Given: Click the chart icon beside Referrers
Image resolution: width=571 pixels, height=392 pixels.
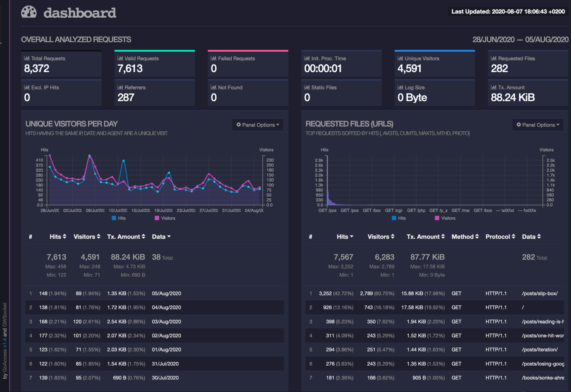Looking at the screenshot, I should (120, 87).
